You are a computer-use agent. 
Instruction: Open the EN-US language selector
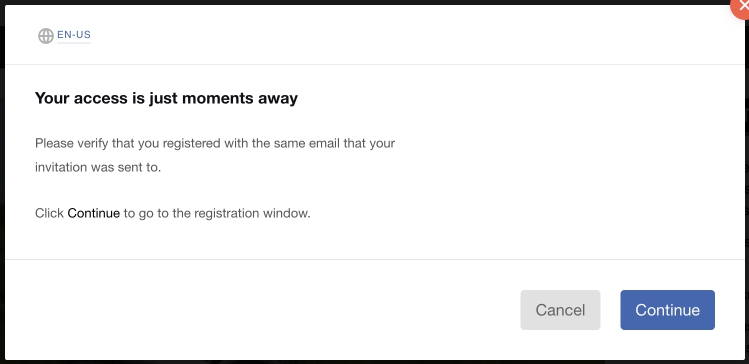(74, 35)
